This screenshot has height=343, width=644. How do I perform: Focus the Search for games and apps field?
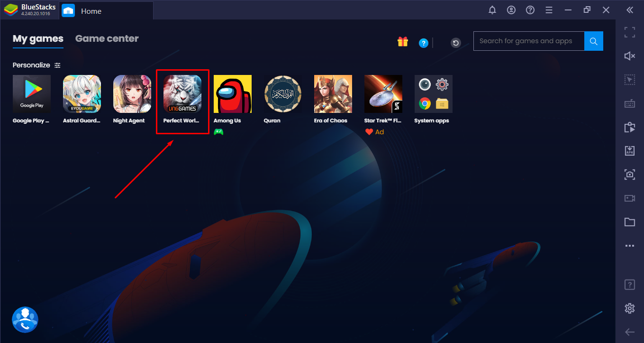point(529,41)
